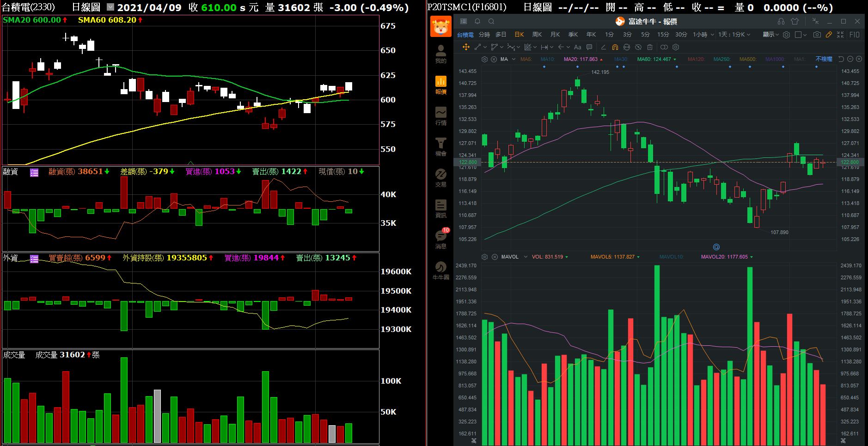The width and height of the screenshot is (868, 446).
Task: Open the MA indicator settings gear
Action: tap(484, 59)
